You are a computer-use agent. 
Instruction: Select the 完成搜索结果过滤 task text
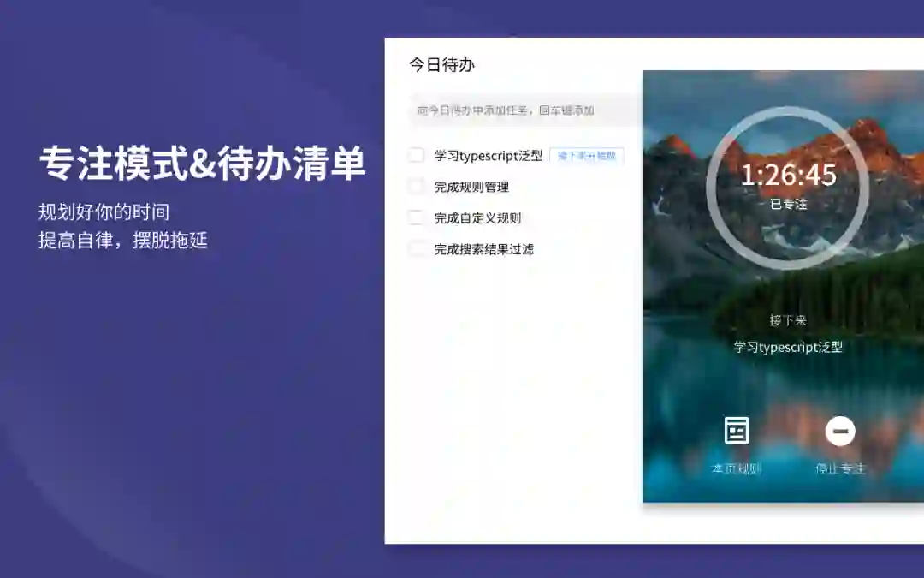(483, 249)
